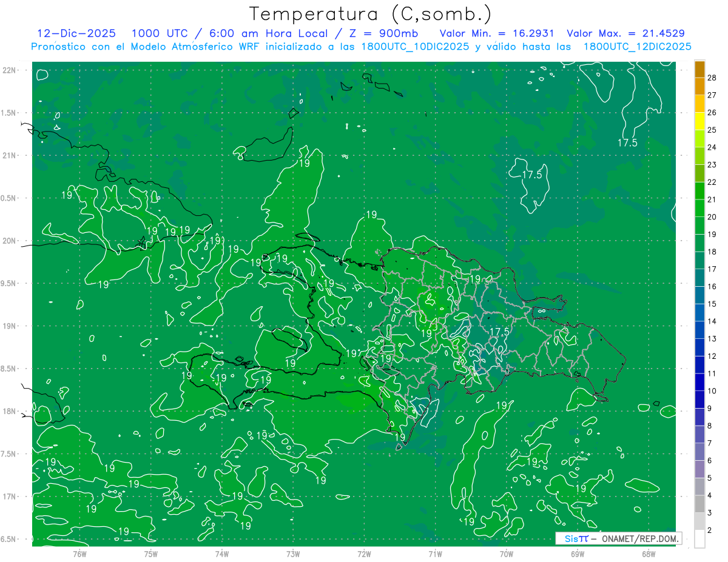728x562 pixels.
Task: Click the '19N' latitude axis label
Action: pyautogui.click(x=10, y=326)
